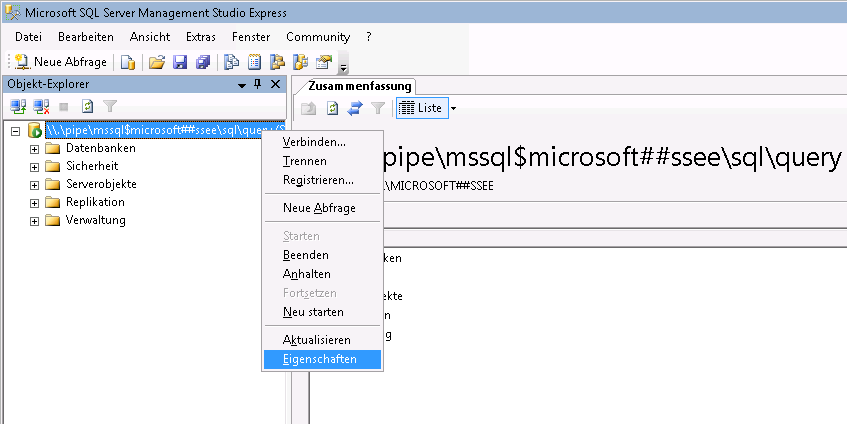Expand the Sicherheit folder
Viewport: 847px width, 424px height.
click(x=35, y=167)
